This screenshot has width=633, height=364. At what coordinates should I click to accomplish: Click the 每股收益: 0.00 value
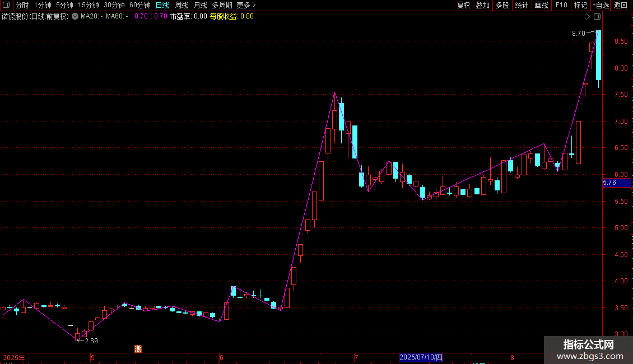pos(232,17)
